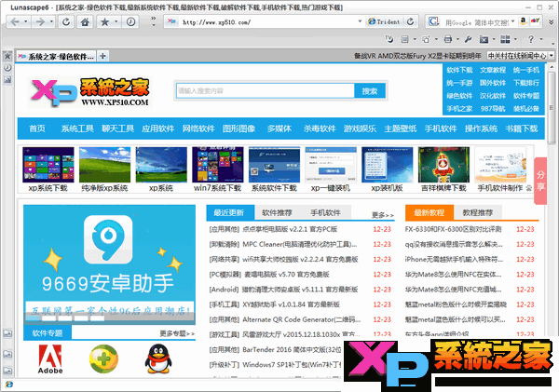Click the help question mark icon

[x=531, y=39]
